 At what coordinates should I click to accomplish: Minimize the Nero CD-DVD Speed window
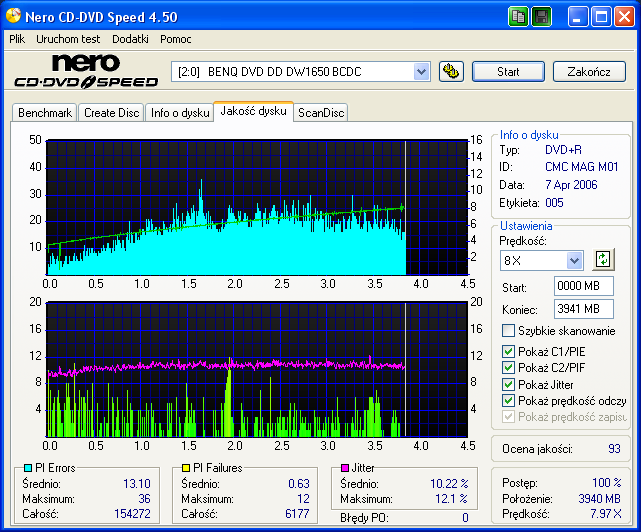point(578,17)
